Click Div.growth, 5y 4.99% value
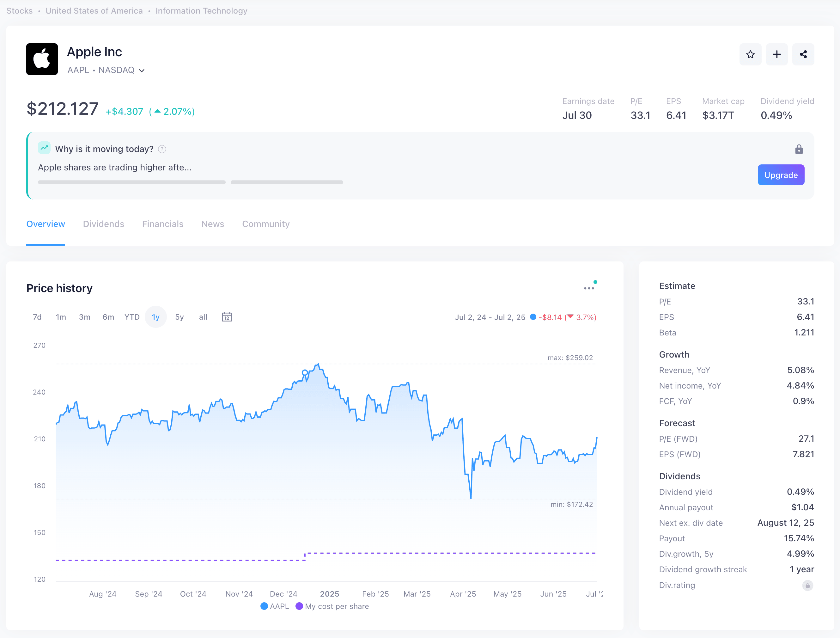Image resolution: width=840 pixels, height=638 pixels. pos(800,554)
